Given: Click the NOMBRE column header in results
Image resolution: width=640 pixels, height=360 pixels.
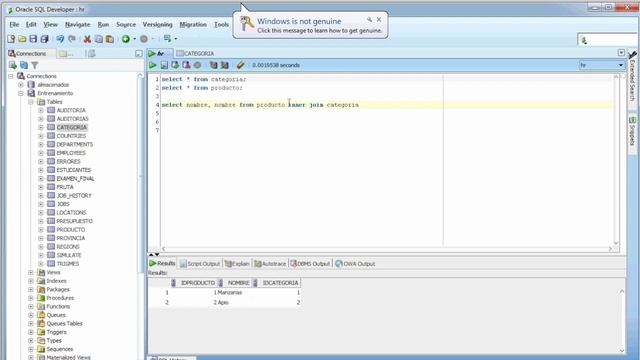Looking at the screenshot, I should (238, 283).
